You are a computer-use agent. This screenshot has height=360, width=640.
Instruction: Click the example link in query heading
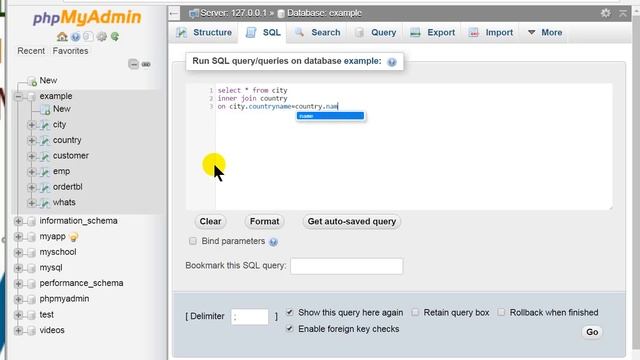(362, 61)
